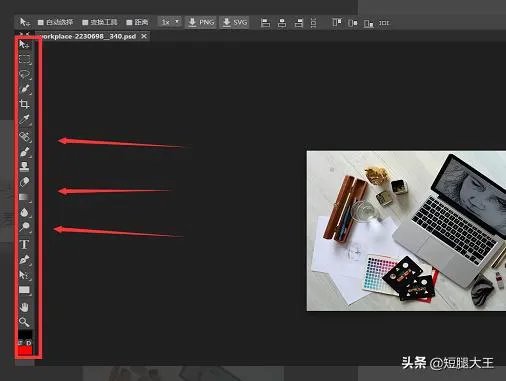Select the Pen tool
This screenshot has width=506, height=381.
[x=24, y=260]
